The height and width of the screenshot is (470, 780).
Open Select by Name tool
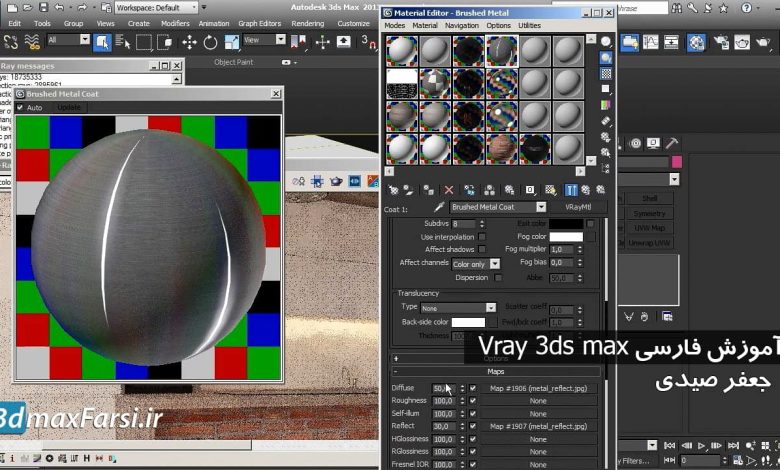click(122, 42)
